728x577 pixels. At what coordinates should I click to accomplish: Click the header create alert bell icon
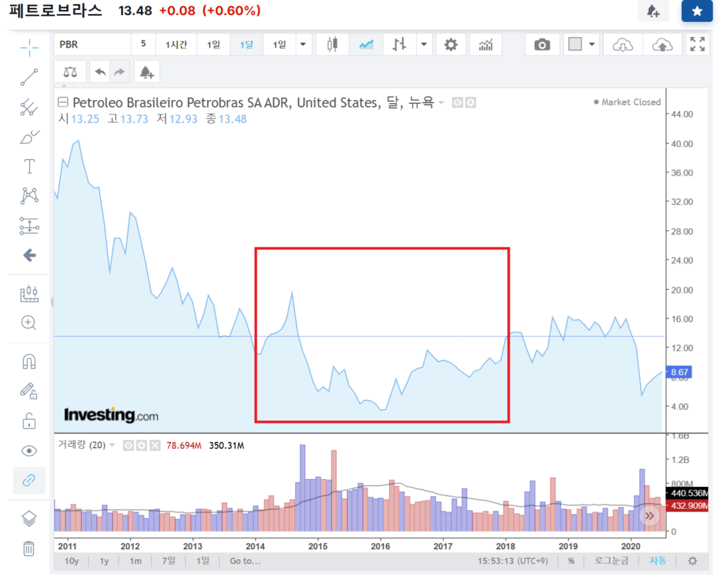point(653,11)
